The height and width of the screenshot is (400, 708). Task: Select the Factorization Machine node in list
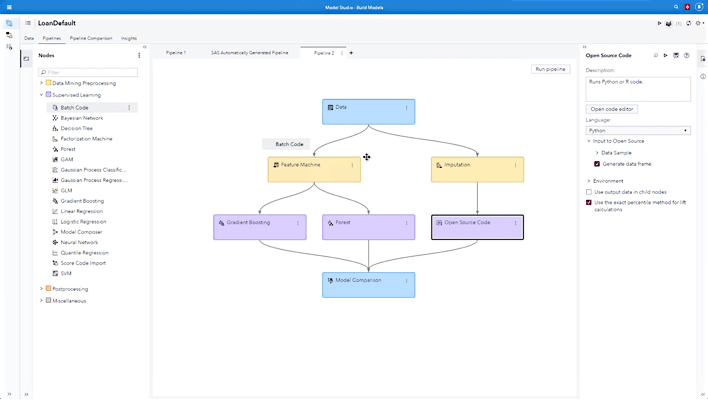click(86, 139)
